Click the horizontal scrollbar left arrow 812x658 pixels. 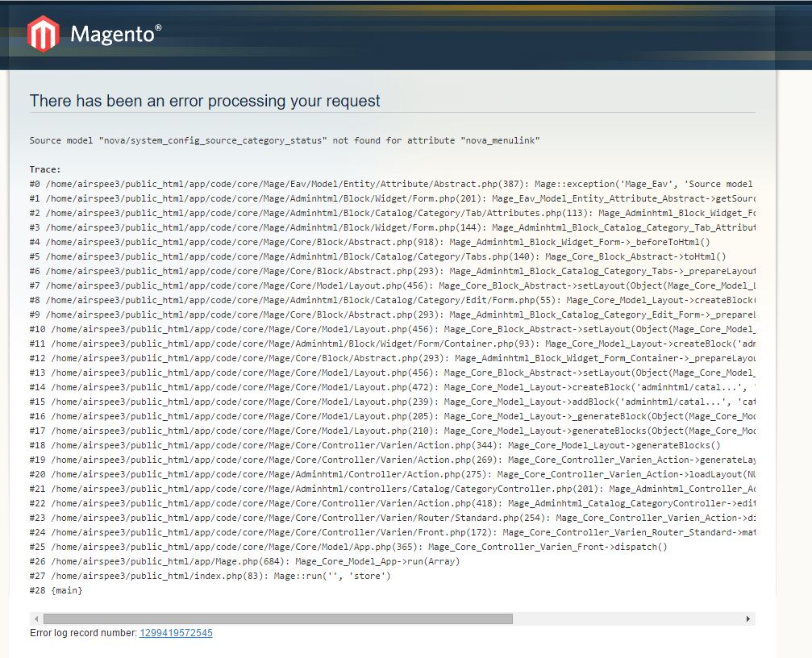click(36, 619)
